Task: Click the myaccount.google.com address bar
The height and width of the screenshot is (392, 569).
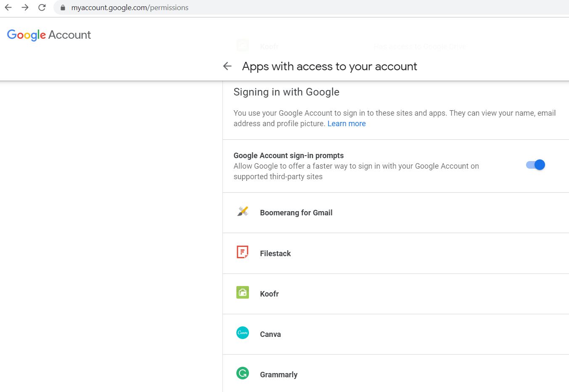Action: [x=311, y=8]
